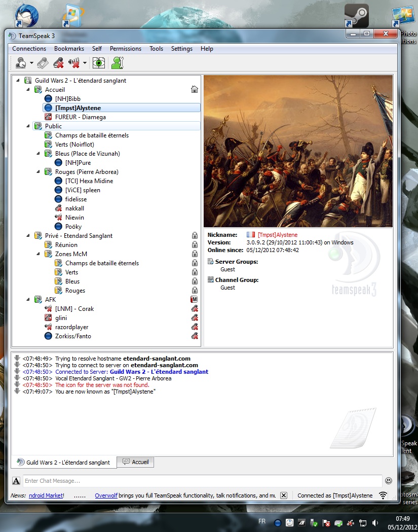Open the Settings menu
Viewport: 418px width, 532px height.
182,49
